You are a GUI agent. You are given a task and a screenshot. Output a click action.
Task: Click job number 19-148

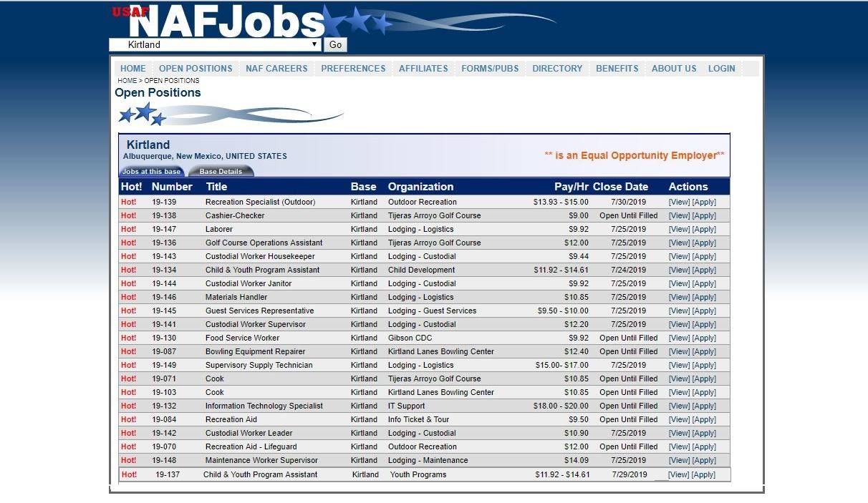pyautogui.click(x=164, y=461)
